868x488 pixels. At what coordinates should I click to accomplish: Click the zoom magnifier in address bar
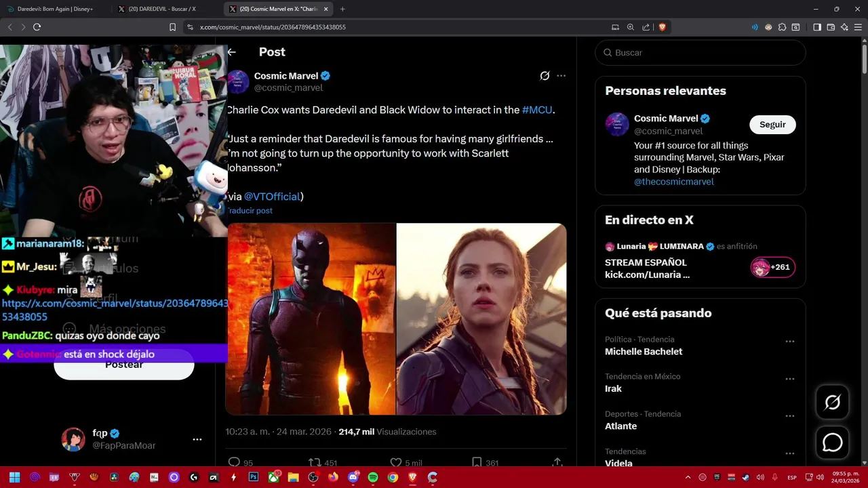point(630,27)
